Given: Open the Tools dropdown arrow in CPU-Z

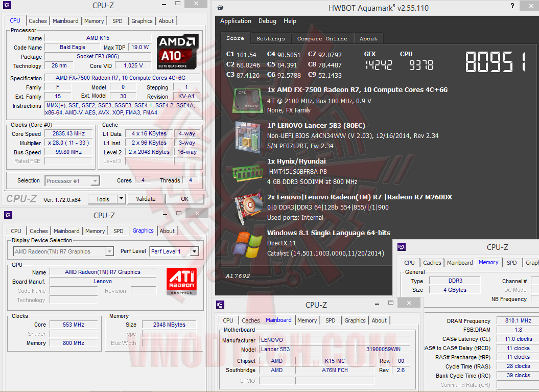Looking at the screenshot, I should 121,199.
